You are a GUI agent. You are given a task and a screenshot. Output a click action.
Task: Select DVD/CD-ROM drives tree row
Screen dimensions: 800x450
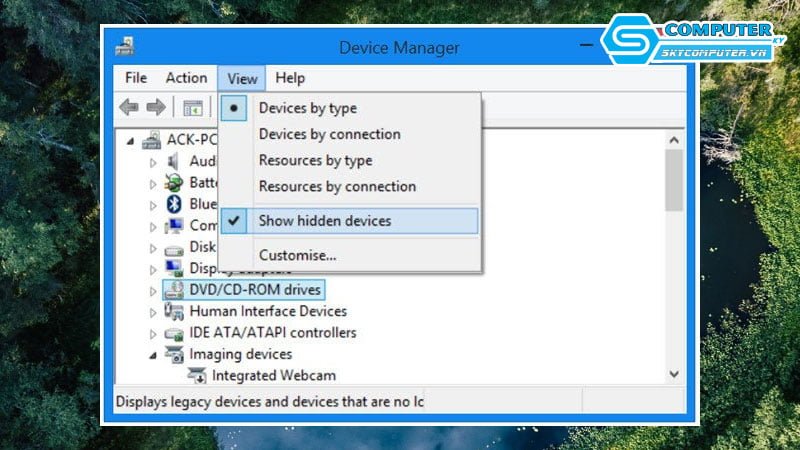244,290
